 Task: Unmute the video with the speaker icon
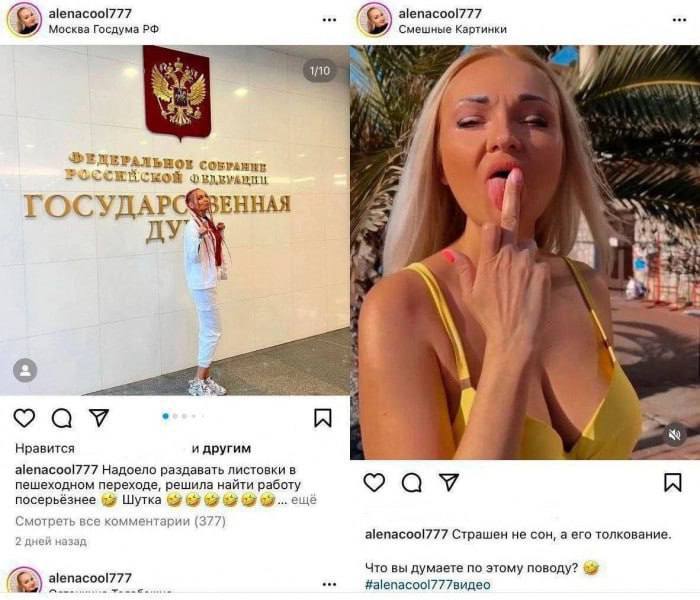click(x=675, y=434)
